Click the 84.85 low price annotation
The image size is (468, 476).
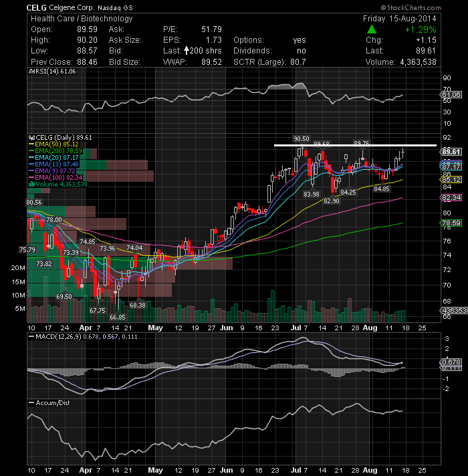click(x=382, y=189)
